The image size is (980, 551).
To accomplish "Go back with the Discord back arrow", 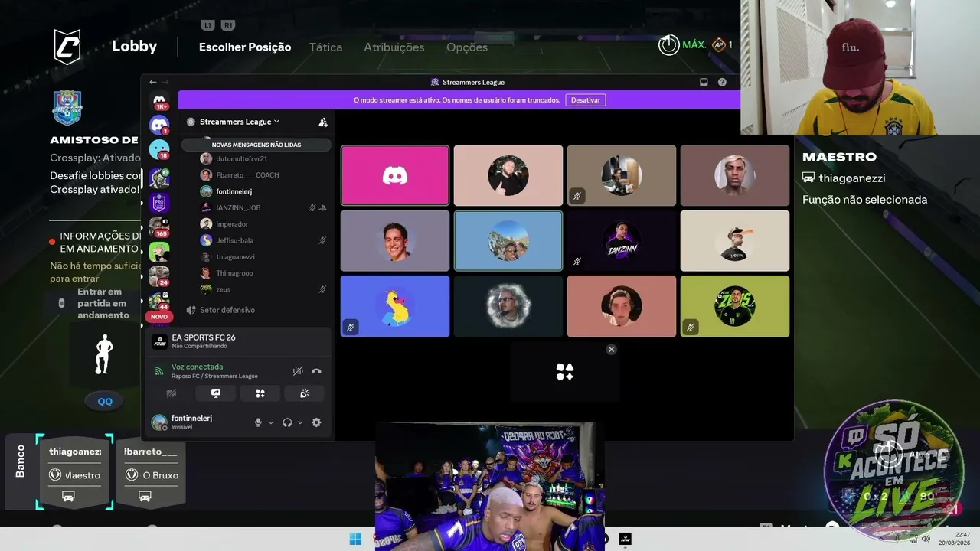I will 153,82.
